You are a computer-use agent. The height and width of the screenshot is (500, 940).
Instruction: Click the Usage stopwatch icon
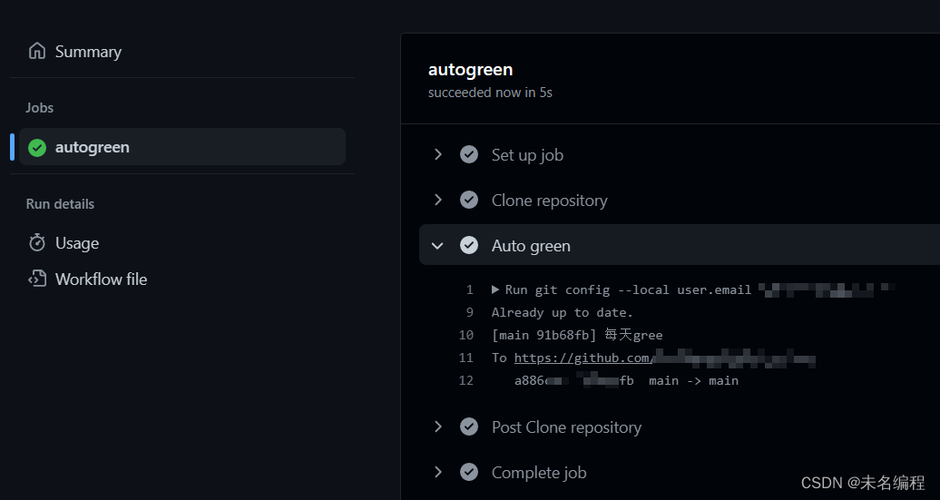[x=37, y=243]
